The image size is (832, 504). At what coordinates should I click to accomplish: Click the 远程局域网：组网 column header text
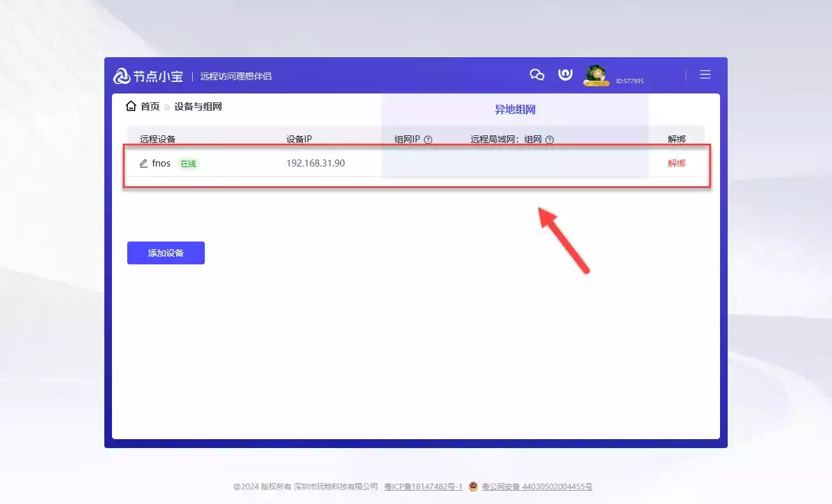pos(506,139)
